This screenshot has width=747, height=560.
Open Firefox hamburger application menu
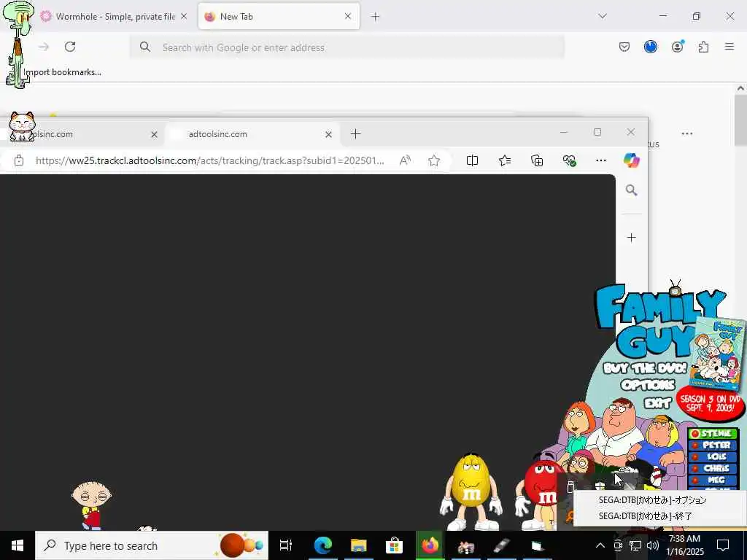point(729,47)
